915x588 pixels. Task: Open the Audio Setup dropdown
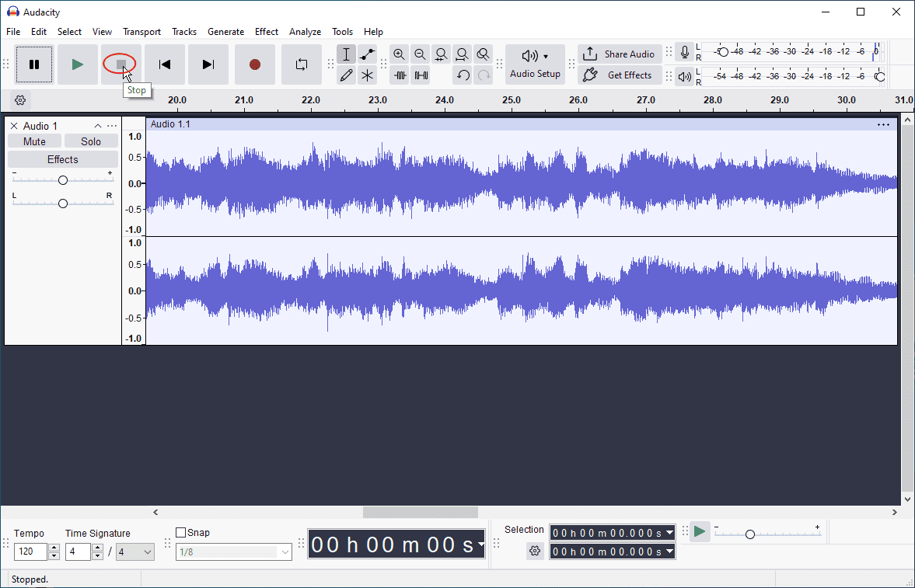(x=535, y=64)
